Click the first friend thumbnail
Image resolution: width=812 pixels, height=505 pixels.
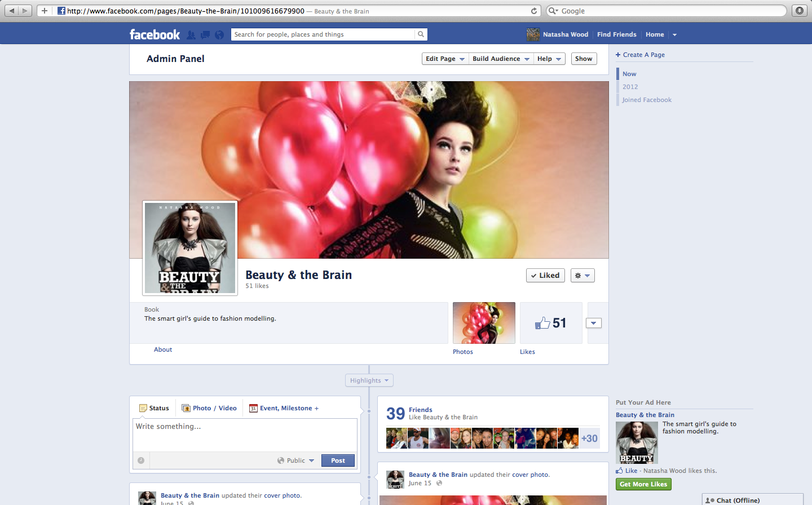396,438
